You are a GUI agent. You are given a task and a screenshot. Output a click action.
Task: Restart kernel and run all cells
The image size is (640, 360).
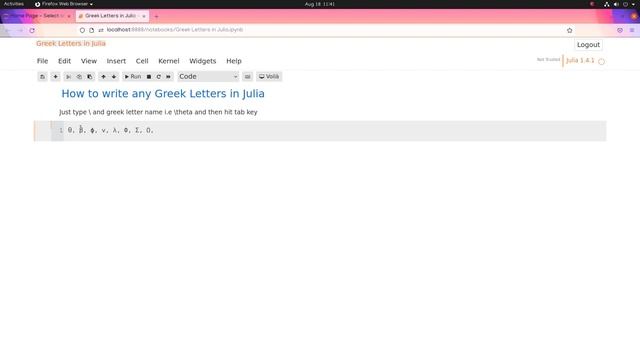pyautogui.click(x=168, y=77)
